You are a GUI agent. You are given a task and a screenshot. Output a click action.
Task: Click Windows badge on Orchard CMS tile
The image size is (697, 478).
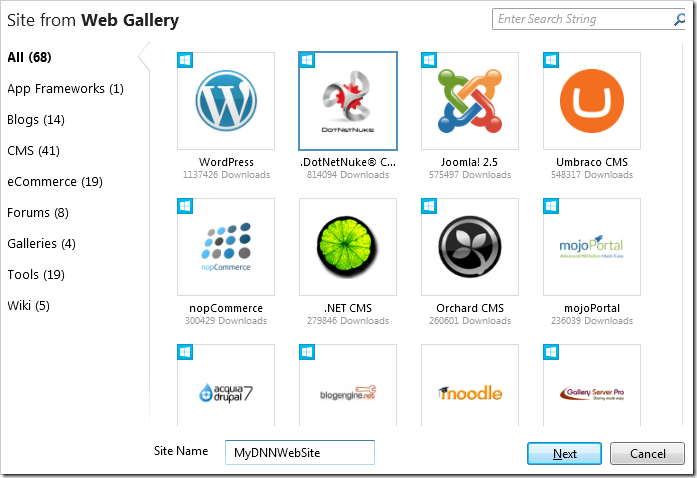(x=429, y=206)
